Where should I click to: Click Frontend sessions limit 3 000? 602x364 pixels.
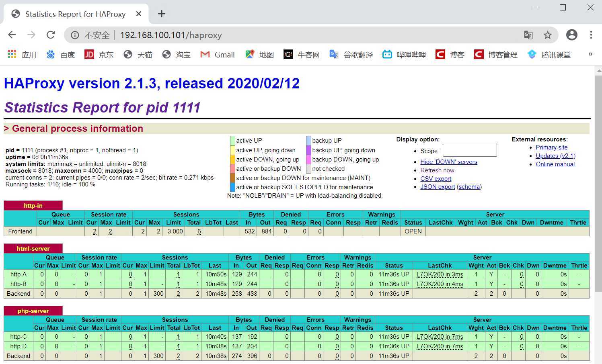point(175,231)
